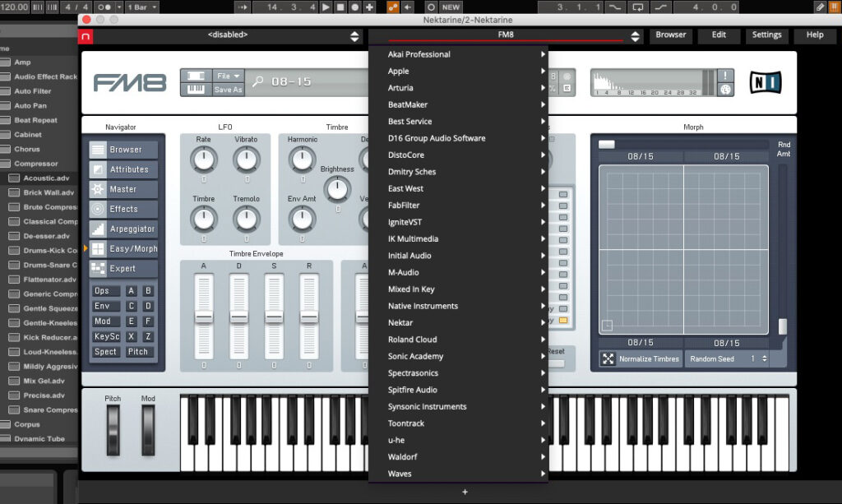Open the Expert page in Navigator
842x504 pixels.
click(x=123, y=268)
